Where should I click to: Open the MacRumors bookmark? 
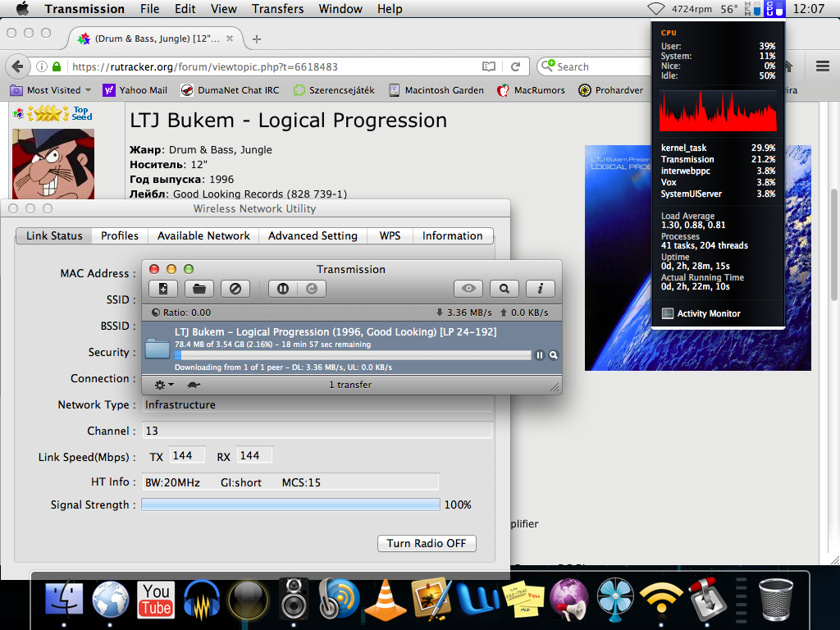(x=531, y=90)
